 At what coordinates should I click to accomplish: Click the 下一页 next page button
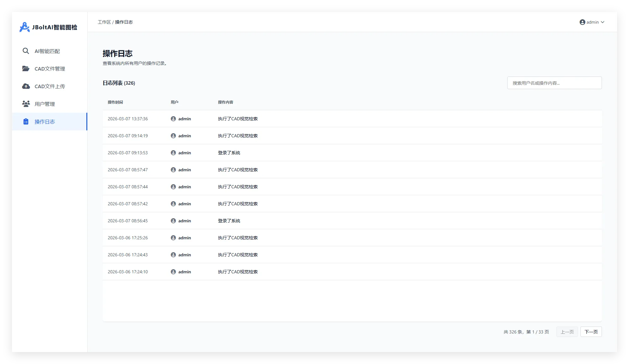pos(591,332)
